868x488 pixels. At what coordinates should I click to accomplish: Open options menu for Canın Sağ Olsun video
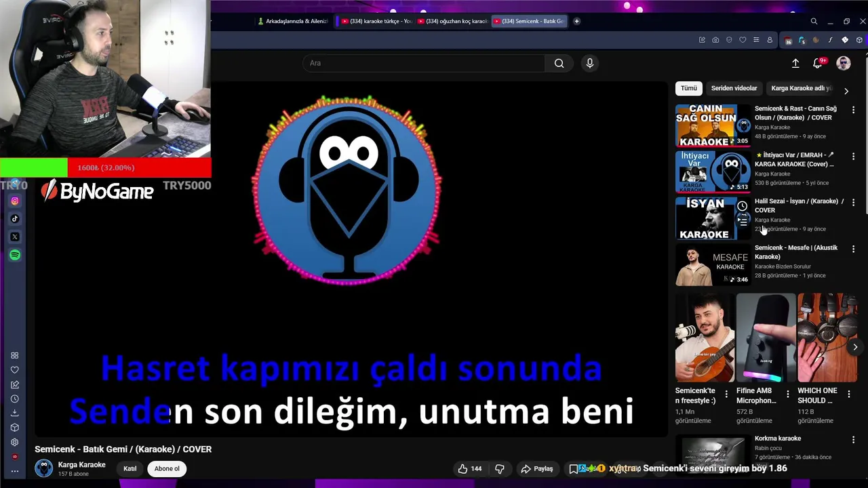853,109
